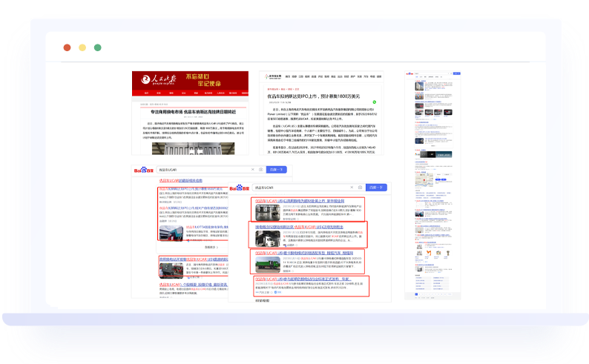The width and height of the screenshot is (589, 364).
Task: Click the map thumbnail on the tall results page
Action: pos(424,179)
